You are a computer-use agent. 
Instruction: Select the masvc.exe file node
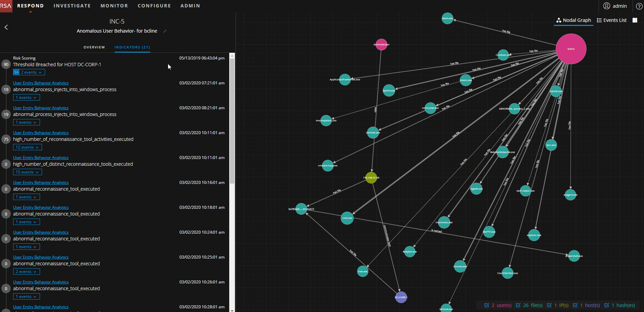[466, 80]
